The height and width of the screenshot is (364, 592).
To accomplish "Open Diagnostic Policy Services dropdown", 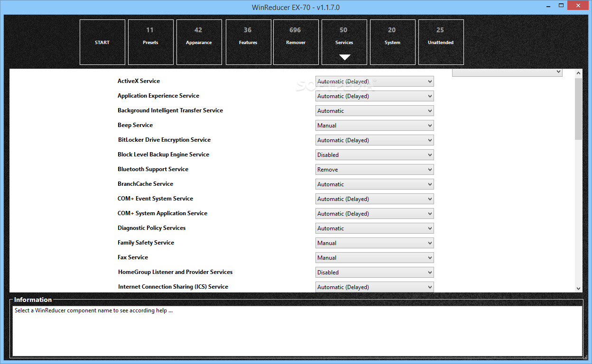I will [375, 228].
